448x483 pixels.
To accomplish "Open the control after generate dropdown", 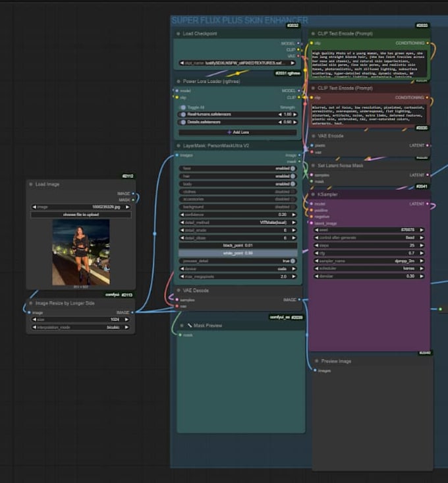I will [x=369, y=238].
